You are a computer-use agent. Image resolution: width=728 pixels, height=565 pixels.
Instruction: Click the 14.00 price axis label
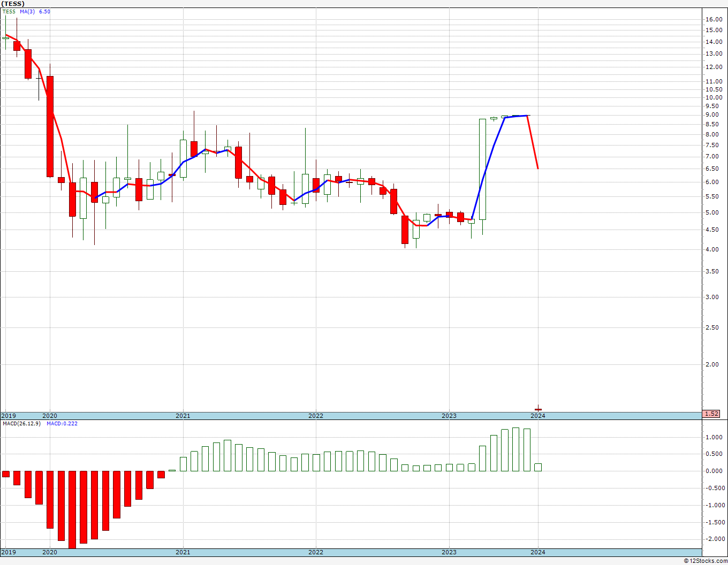714,42
